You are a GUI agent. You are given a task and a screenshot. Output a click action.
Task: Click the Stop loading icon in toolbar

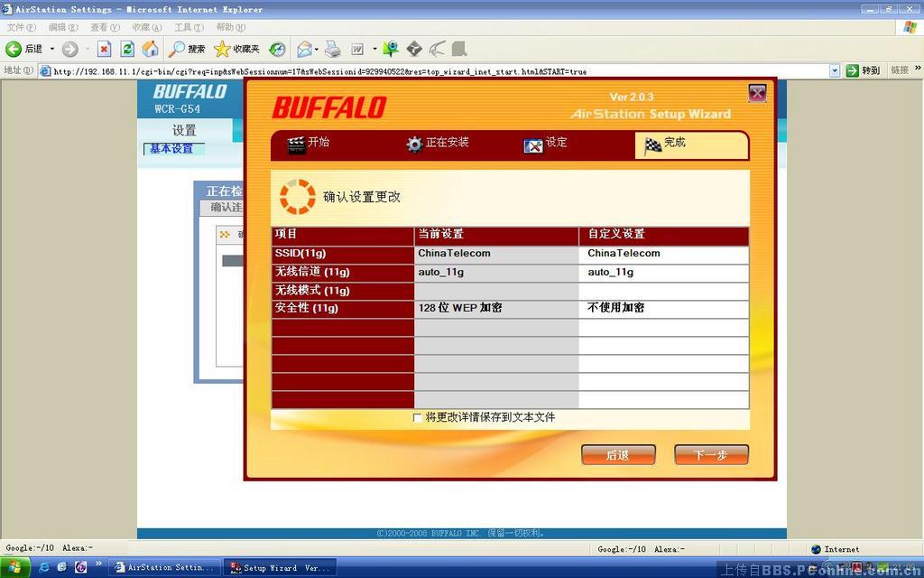(x=104, y=49)
